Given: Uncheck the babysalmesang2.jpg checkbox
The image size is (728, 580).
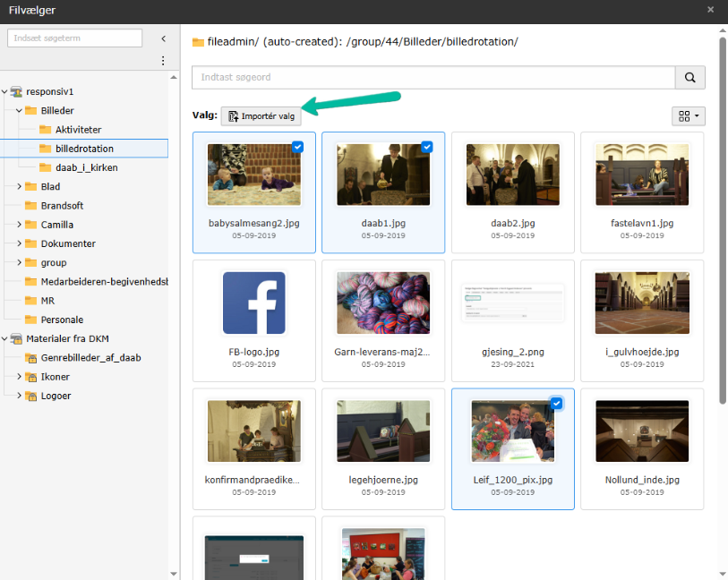Looking at the screenshot, I should pyautogui.click(x=297, y=147).
